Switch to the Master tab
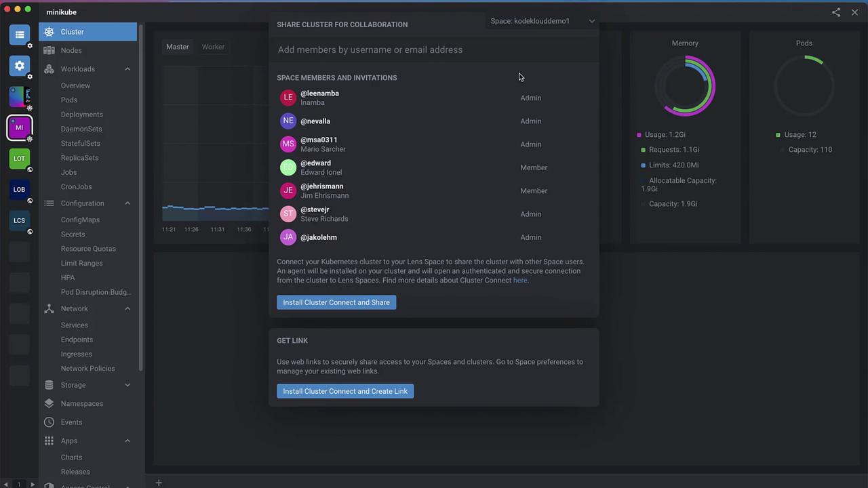 pyautogui.click(x=178, y=47)
